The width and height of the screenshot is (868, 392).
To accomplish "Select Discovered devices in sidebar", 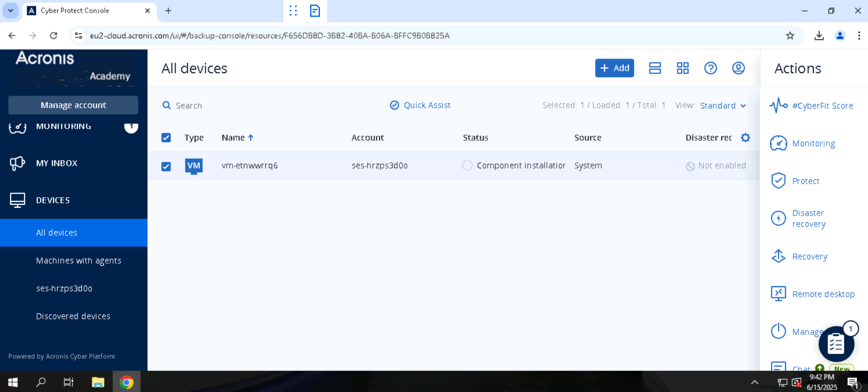I will [x=73, y=316].
